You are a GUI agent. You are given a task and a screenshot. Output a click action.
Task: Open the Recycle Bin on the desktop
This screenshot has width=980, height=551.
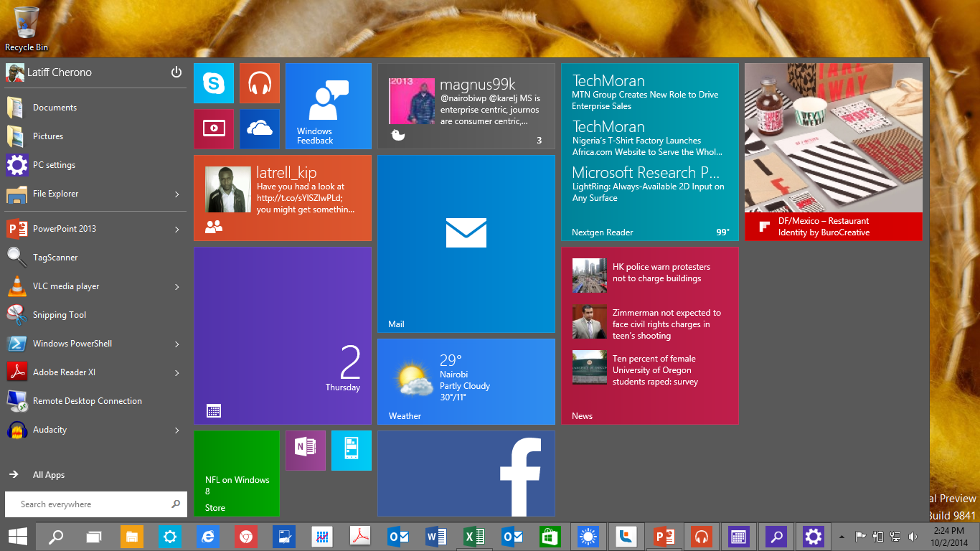tap(27, 29)
